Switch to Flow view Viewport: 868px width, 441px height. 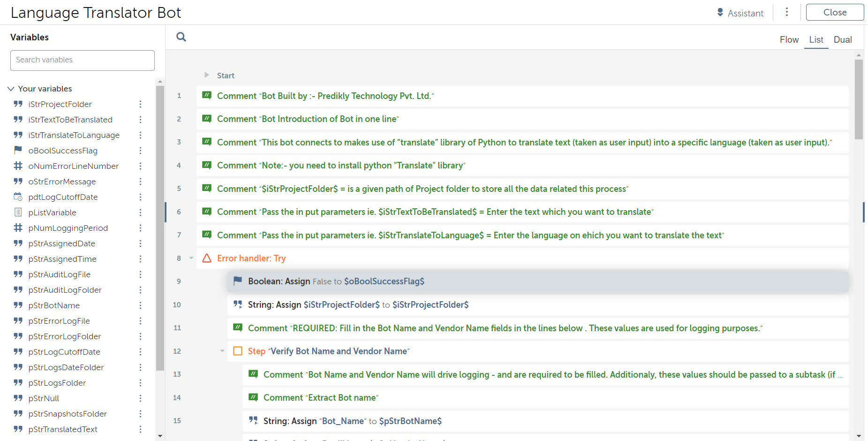coord(789,40)
